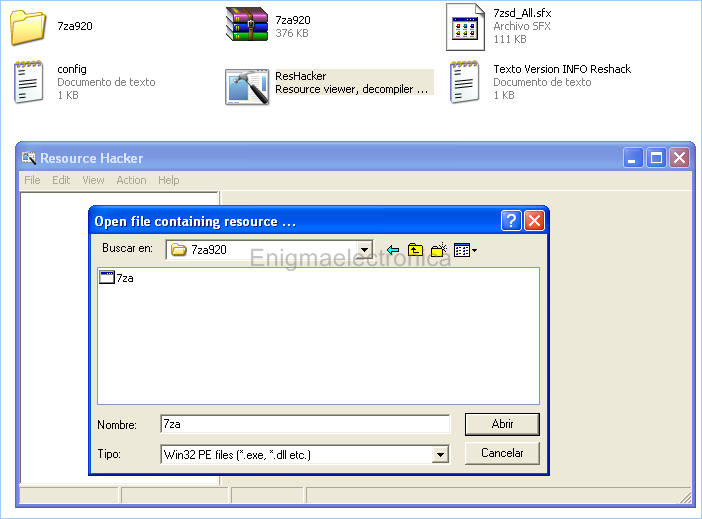Expand the Buscar en folder dropdown
This screenshot has height=519, width=702.
365,250
